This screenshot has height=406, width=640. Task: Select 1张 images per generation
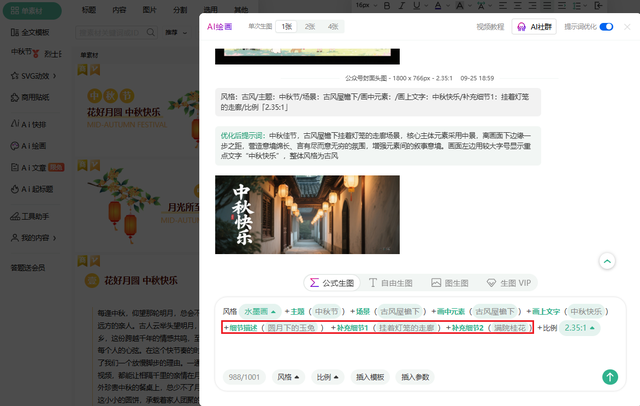[x=287, y=27]
